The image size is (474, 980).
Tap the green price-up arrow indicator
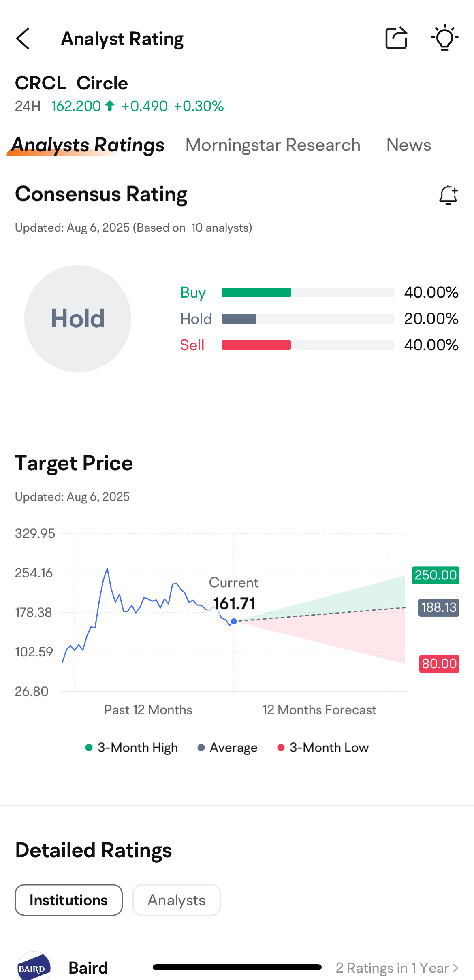pos(110,106)
